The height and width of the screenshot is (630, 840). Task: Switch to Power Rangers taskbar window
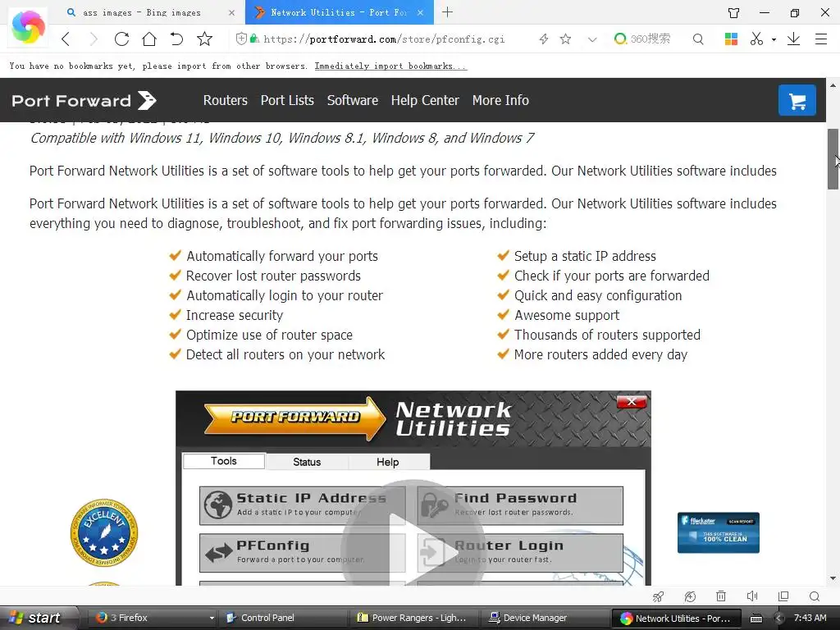pos(416,618)
